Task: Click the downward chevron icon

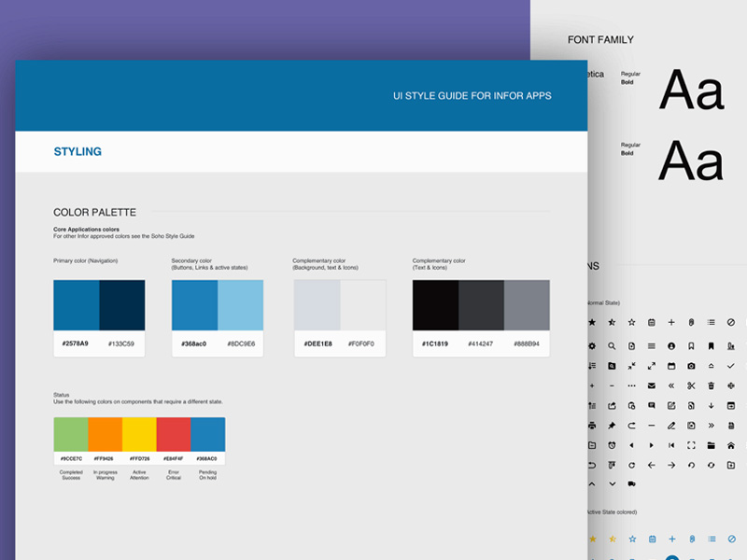Action: 613,484
